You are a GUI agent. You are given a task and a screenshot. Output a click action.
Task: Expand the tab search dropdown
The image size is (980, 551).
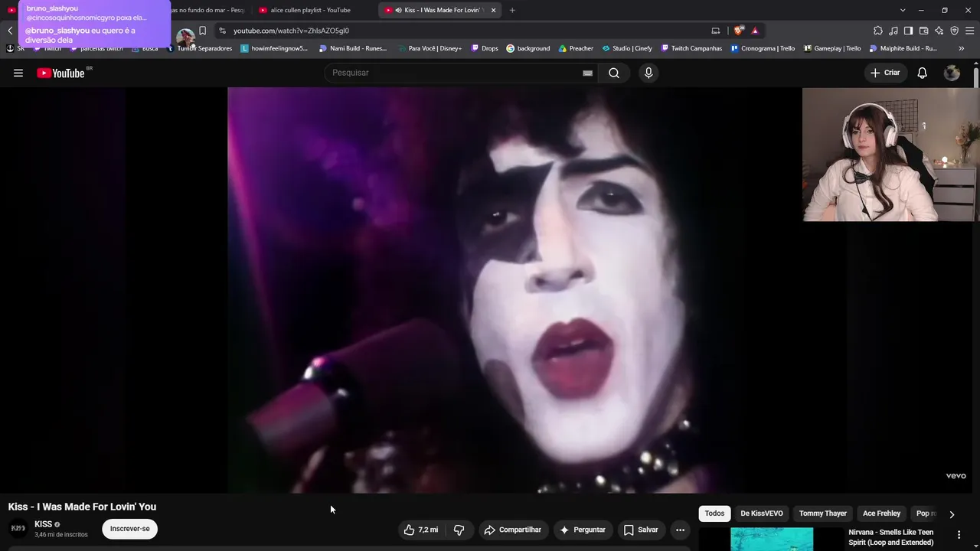(903, 10)
